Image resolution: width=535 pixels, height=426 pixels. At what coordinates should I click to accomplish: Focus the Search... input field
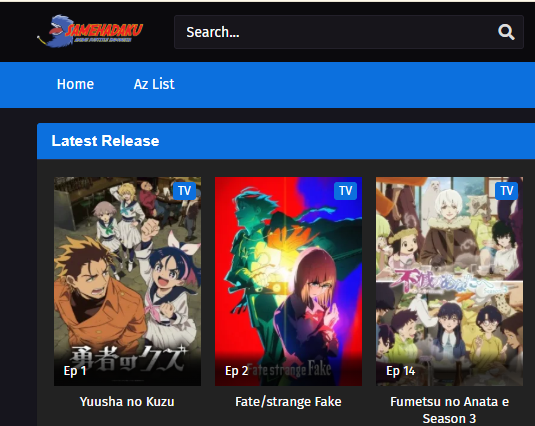click(349, 32)
